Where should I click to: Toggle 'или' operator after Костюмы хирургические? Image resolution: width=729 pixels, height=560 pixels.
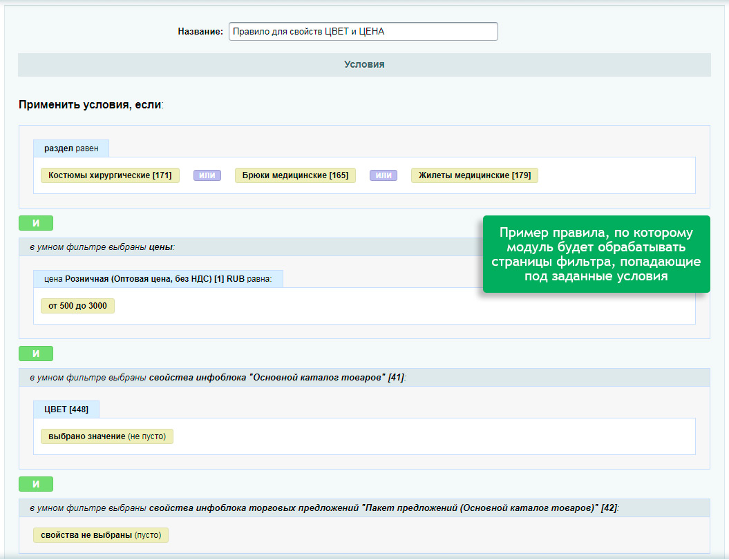coord(207,175)
